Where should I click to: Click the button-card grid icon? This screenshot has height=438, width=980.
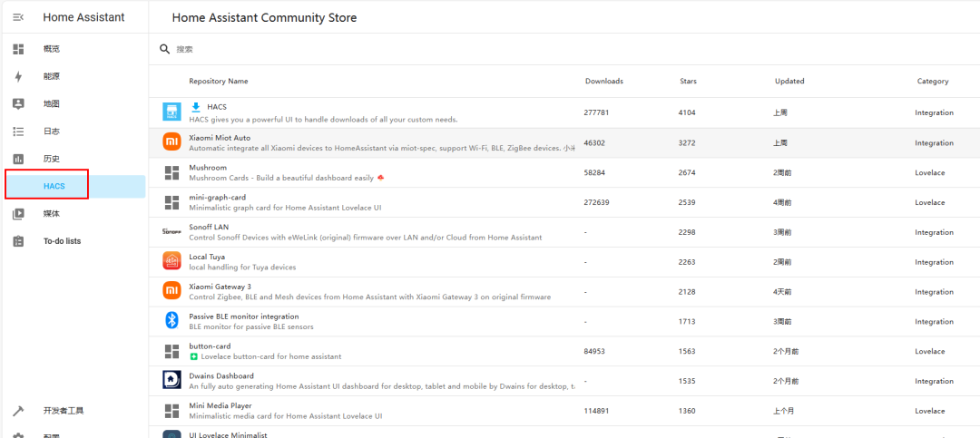171,351
